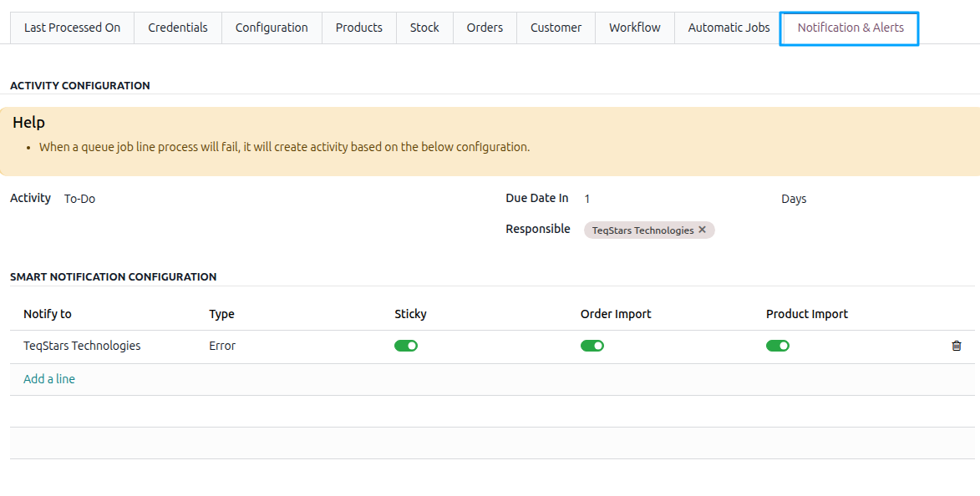Viewport: 980px width, 496px height.
Task: Open the Configuration tab
Action: click(x=272, y=28)
